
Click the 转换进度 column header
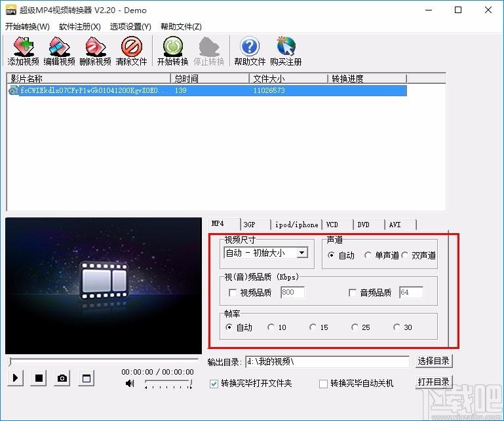tap(368, 79)
